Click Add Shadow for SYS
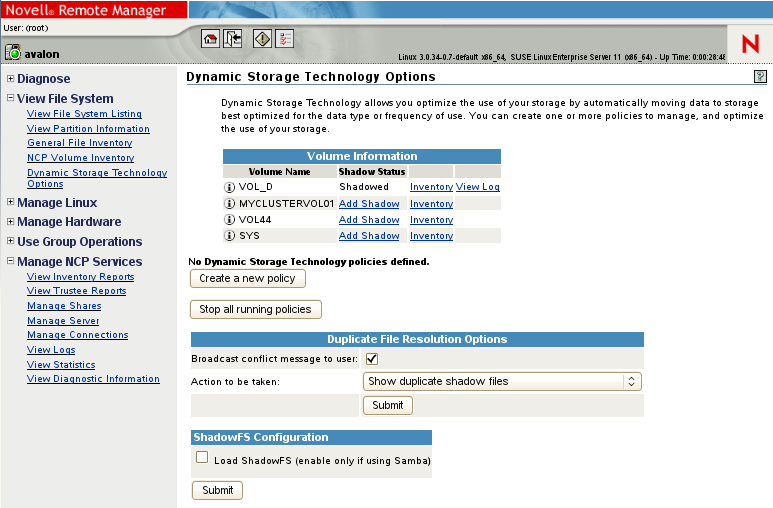This screenshot has width=773, height=508. click(369, 236)
